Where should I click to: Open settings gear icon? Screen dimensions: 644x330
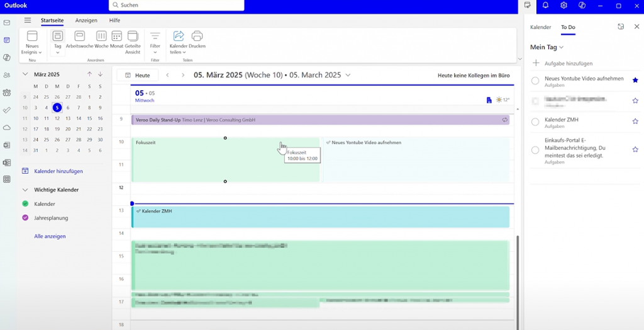click(x=563, y=5)
